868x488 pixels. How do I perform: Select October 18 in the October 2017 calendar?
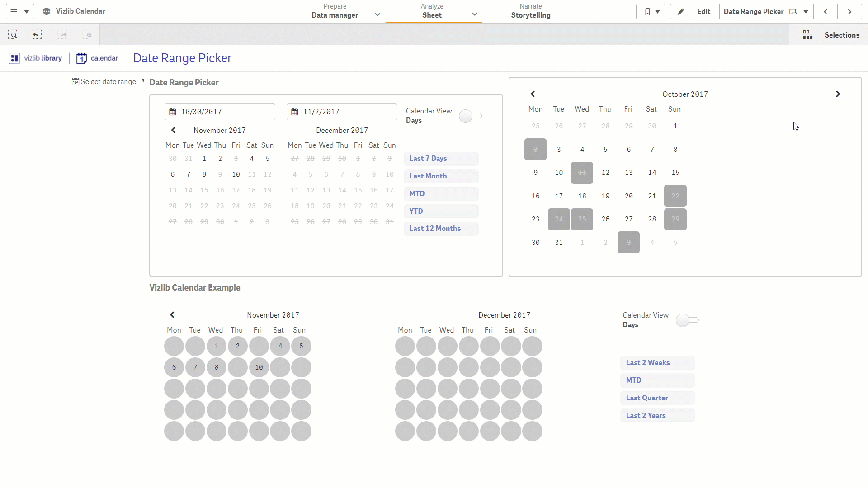tap(582, 196)
